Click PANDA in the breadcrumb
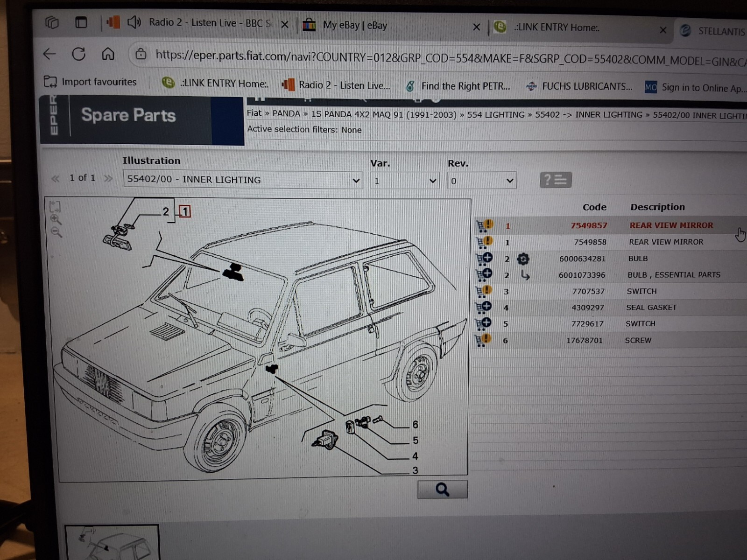Viewport: 747px width, 560px height. (286, 113)
